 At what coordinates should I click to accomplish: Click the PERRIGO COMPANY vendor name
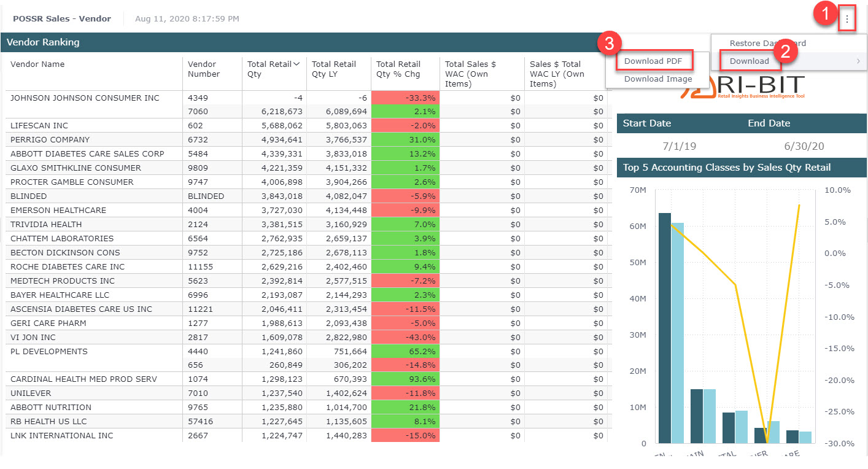(x=50, y=139)
